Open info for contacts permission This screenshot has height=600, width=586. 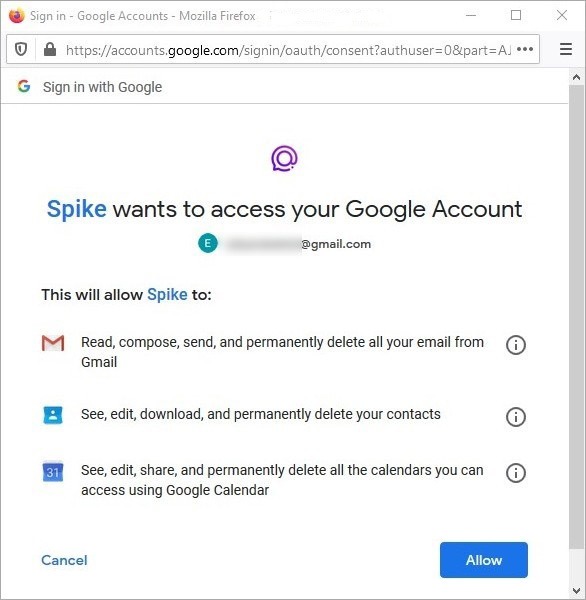[x=516, y=416]
